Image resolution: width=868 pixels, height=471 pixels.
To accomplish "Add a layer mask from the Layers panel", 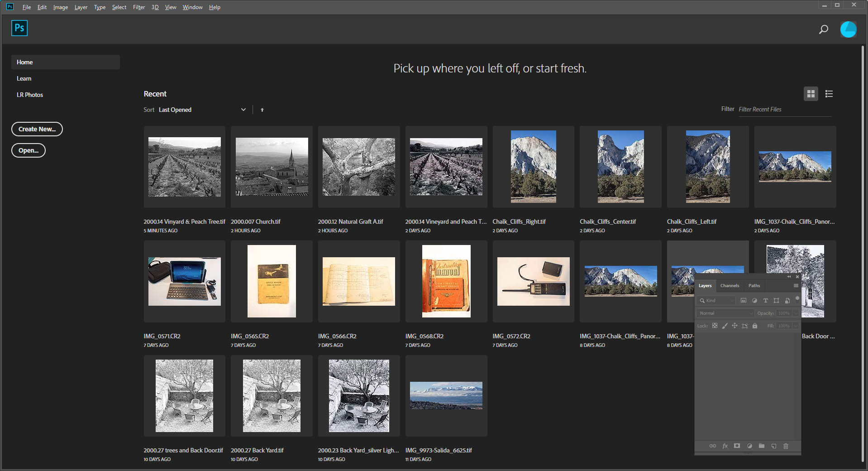I will pos(737,446).
